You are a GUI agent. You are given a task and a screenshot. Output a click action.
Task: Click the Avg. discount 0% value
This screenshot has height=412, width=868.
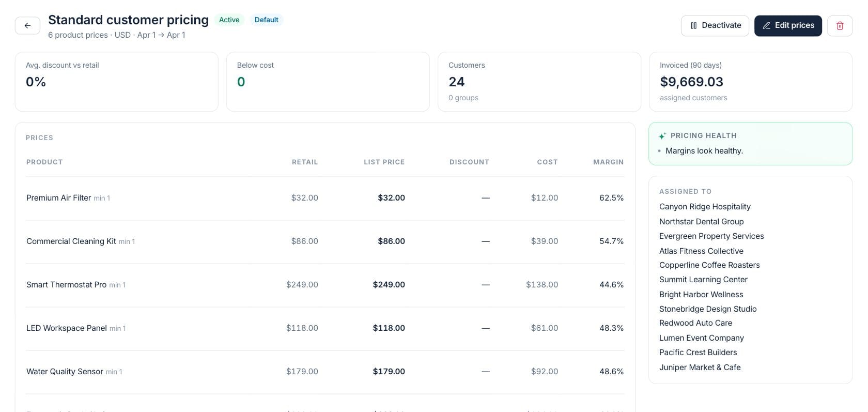coord(36,82)
